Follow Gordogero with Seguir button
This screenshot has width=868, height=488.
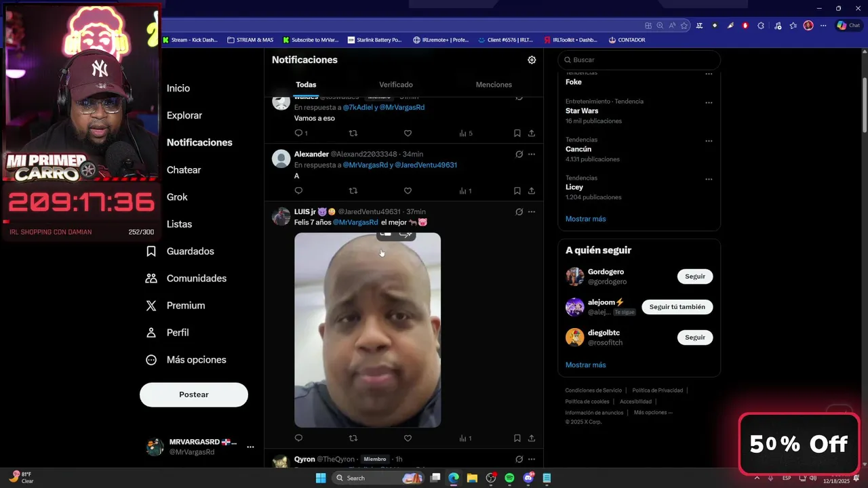[x=695, y=277]
